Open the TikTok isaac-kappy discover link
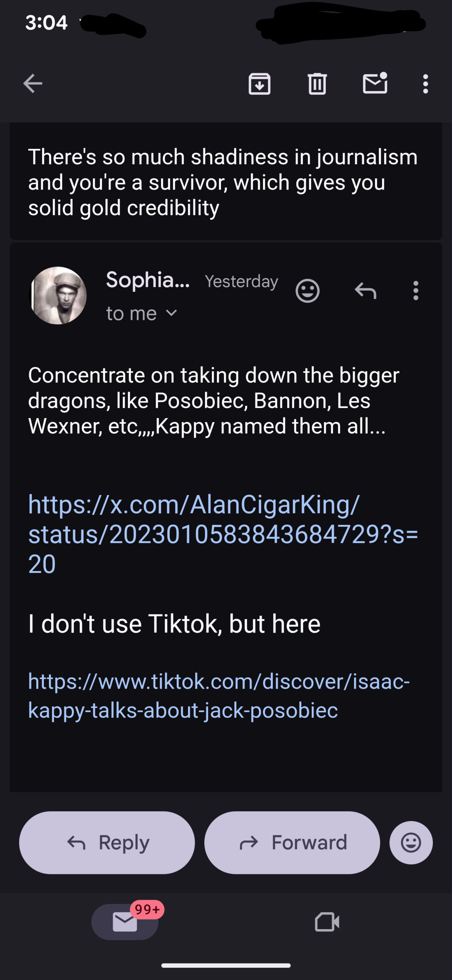Screen dimensions: 452x980 point(219,696)
